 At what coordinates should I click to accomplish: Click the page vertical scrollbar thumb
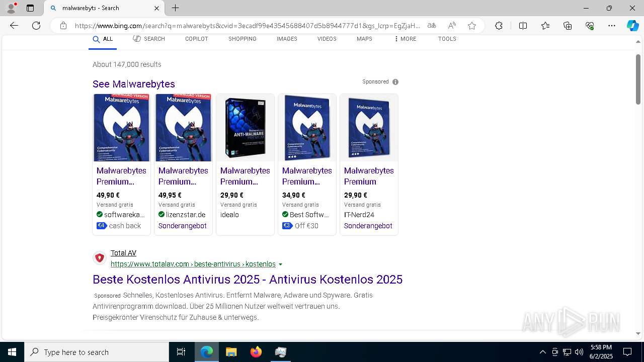[x=638, y=79]
